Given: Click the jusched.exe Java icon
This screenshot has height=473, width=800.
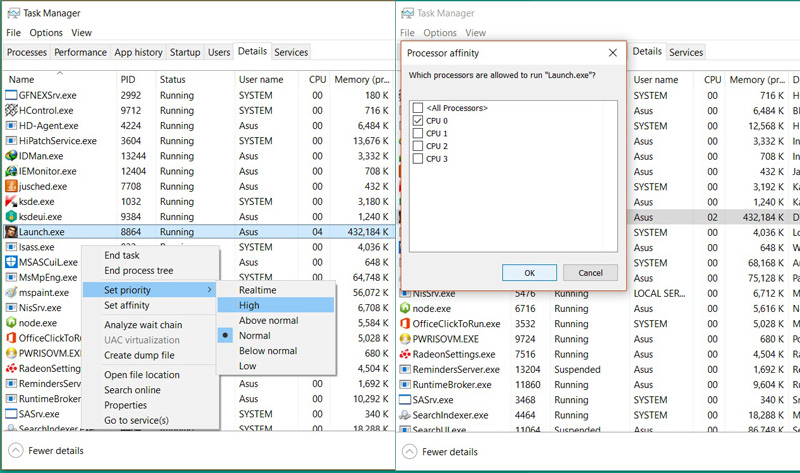Looking at the screenshot, I should pos(11,186).
